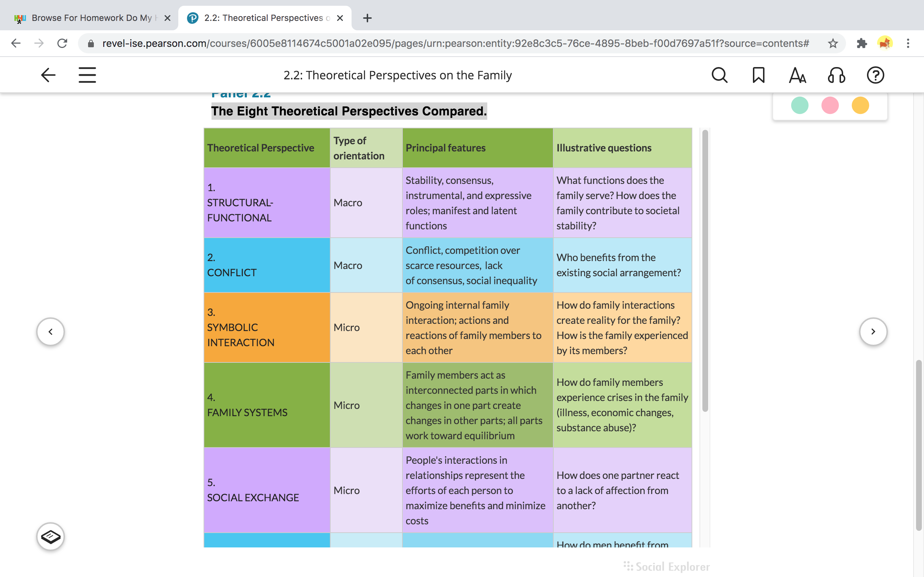
Task: Open the Chrome three-dot menu
Action: click(x=908, y=43)
